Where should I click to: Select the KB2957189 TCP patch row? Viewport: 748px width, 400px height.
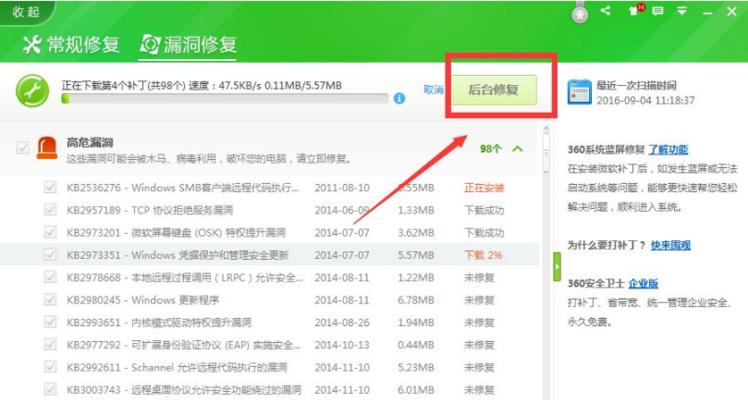270,210
